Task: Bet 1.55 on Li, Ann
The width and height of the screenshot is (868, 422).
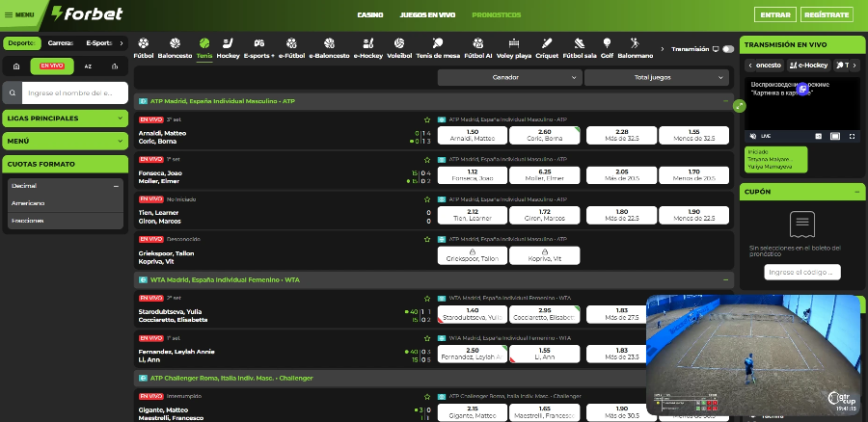Action: 545,354
